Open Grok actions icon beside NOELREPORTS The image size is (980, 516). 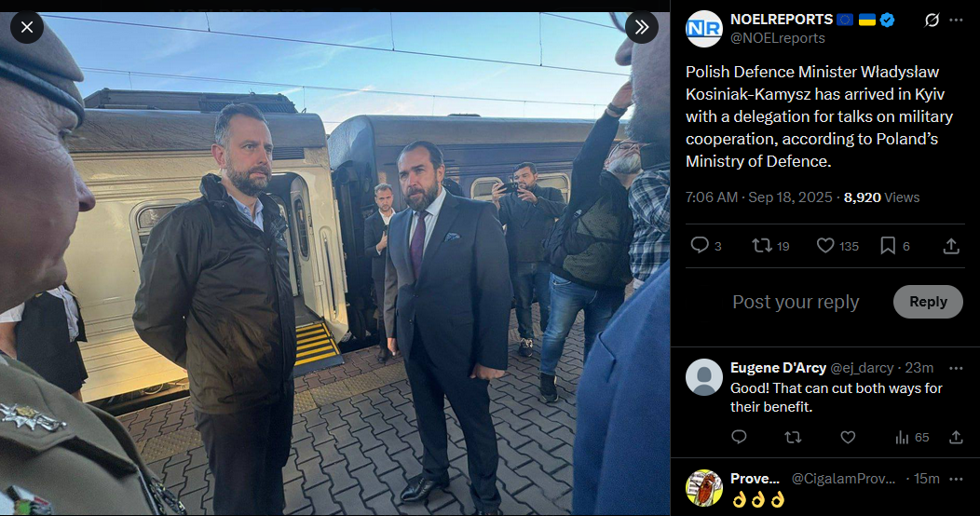pyautogui.click(x=932, y=20)
